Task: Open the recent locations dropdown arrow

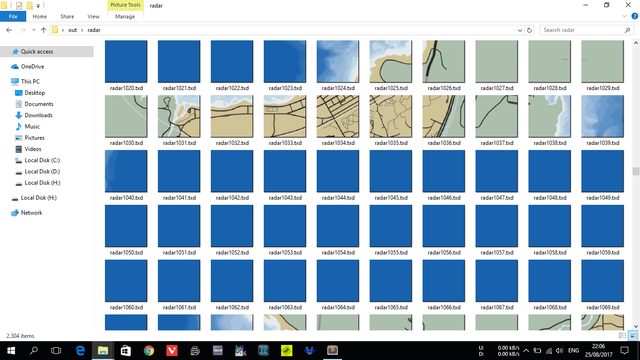Action: click(x=33, y=30)
